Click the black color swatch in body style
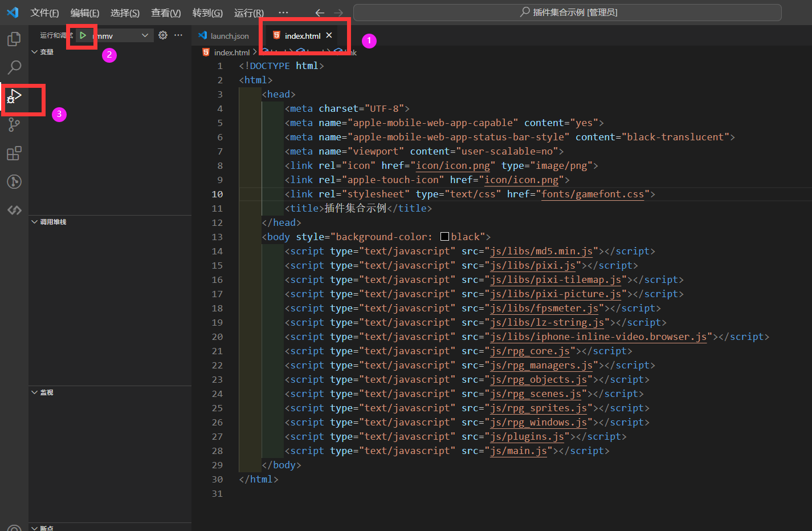The height and width of the screenshot is (531, 812). click(x=444, y=237)
